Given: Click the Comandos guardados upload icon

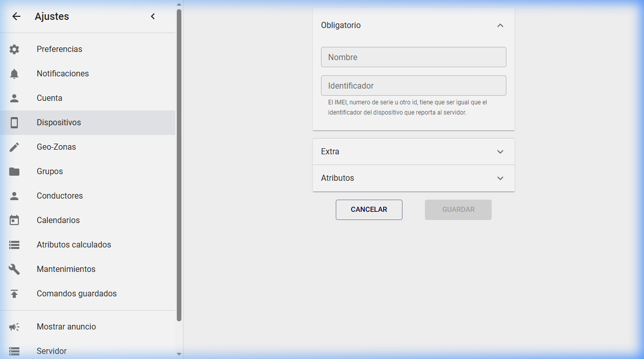Looking at the screenshot, I should click(14, 294).
